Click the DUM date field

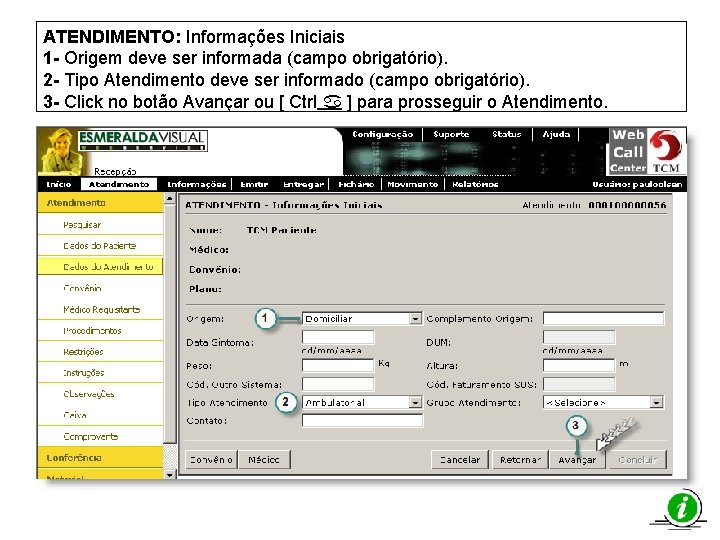pos(579,337)
